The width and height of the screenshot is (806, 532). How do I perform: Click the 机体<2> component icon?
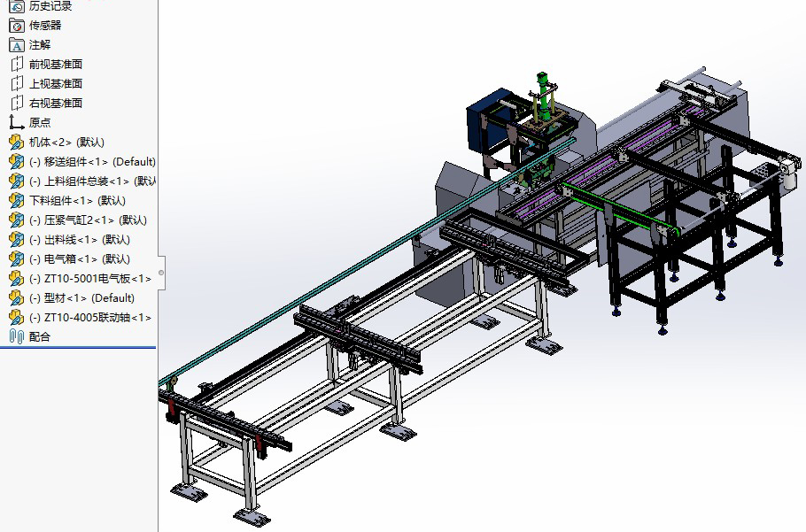click(x=17, y=143)
